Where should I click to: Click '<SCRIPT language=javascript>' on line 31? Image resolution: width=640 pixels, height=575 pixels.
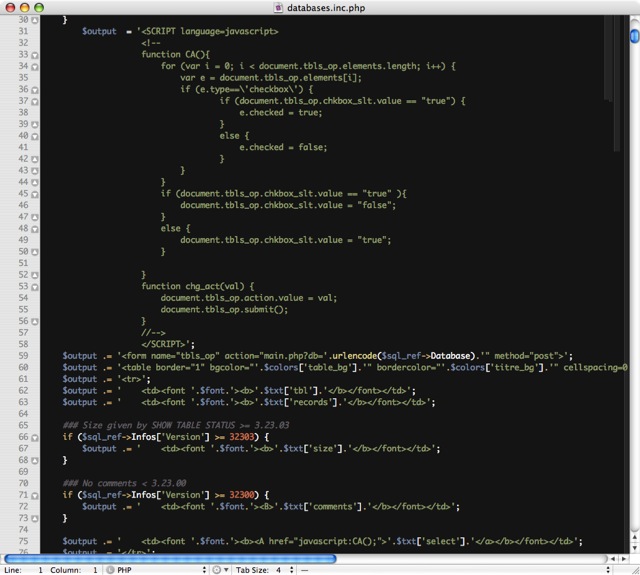pyautogui.click(x=209, y=31)
